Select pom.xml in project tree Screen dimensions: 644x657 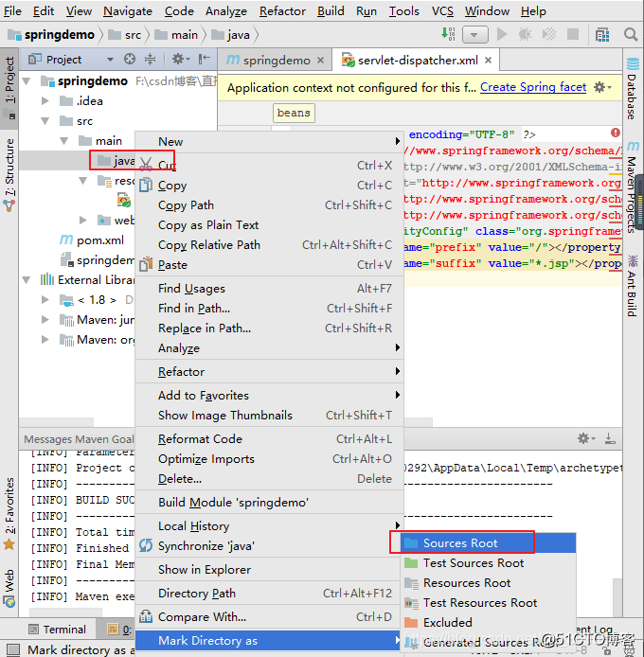(100, 240)
